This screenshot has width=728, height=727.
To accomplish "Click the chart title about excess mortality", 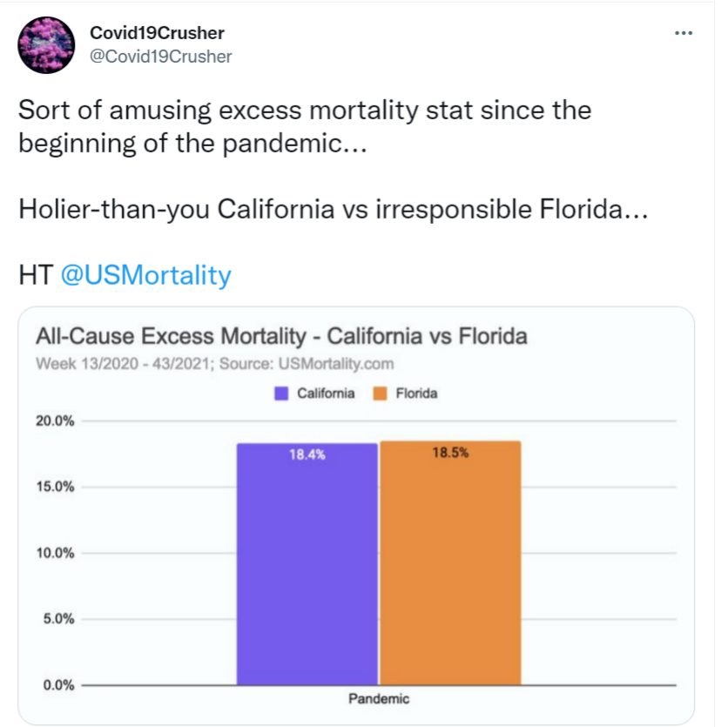I will [x=281, y=336].
